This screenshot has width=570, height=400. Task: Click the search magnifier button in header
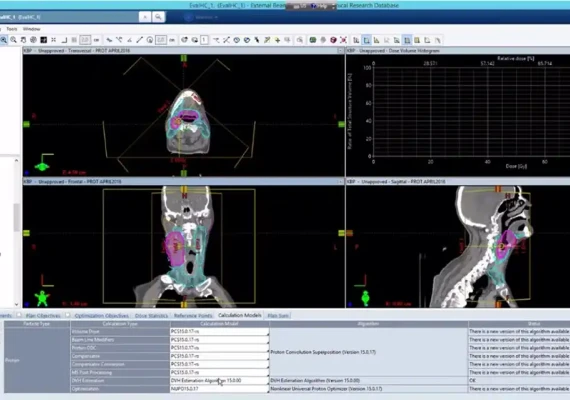click(158, 17)
